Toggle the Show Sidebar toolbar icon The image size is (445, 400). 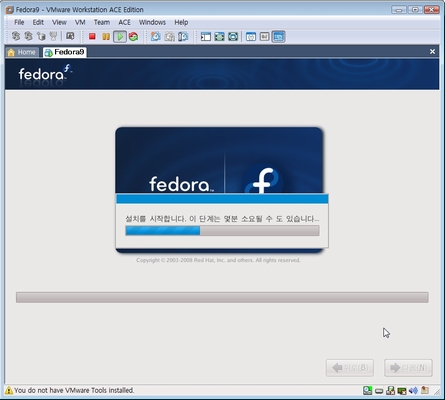coord(206,36)
